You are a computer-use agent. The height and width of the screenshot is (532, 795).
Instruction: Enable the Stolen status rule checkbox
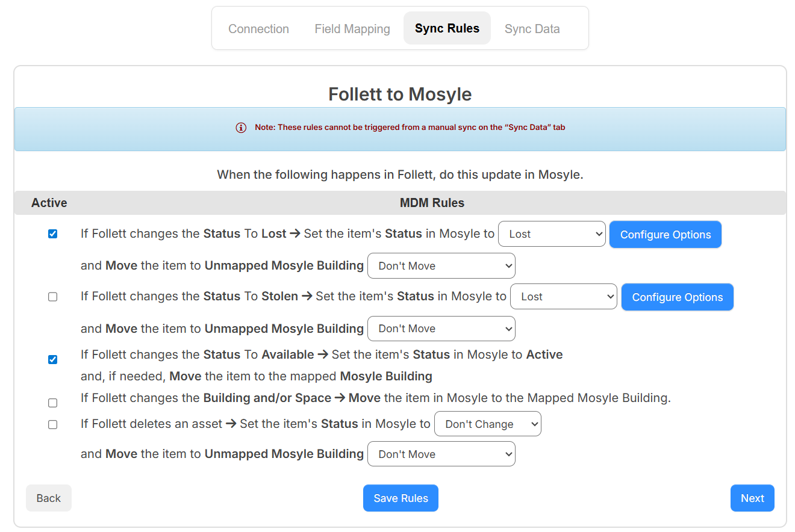[x=52, y=296]
